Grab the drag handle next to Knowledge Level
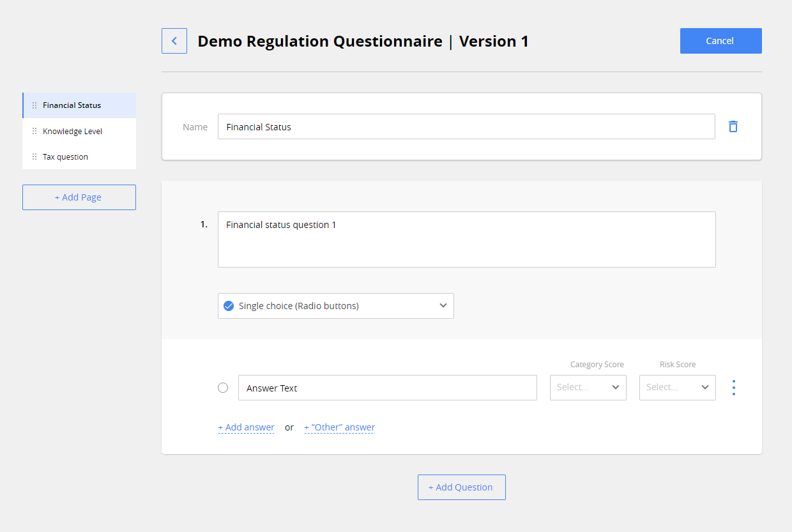 click(x=34, y=131)
